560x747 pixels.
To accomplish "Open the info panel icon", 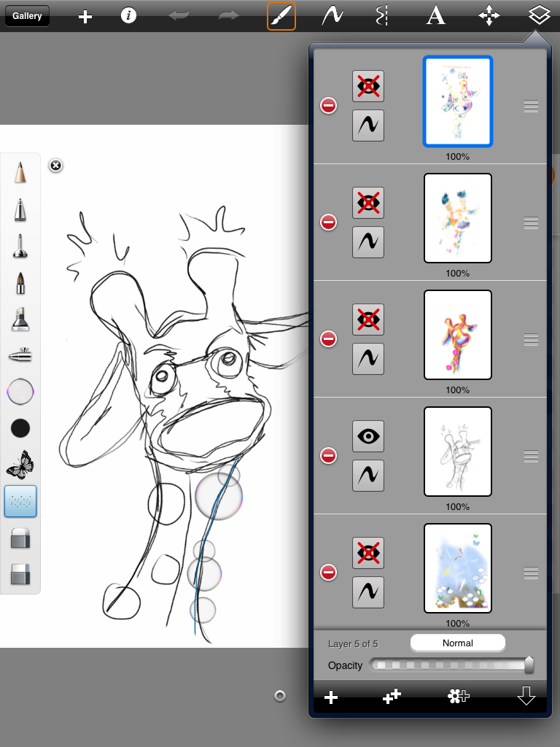I will click(128, 16).
